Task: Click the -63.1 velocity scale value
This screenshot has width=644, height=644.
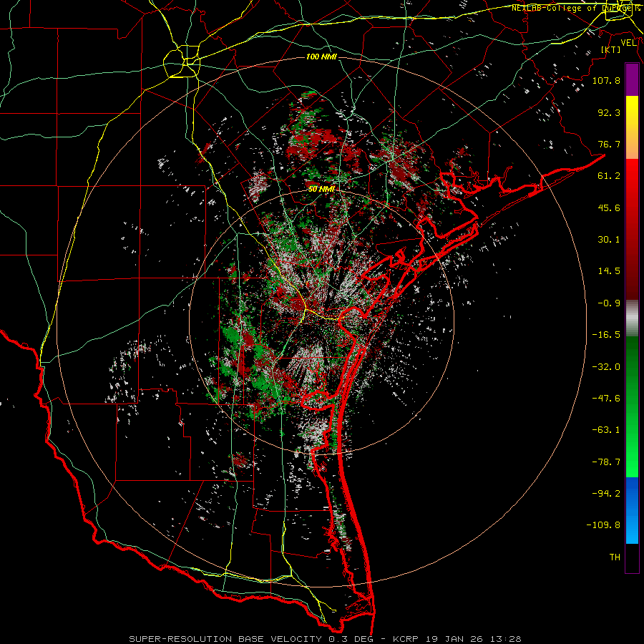Action: 606,430
